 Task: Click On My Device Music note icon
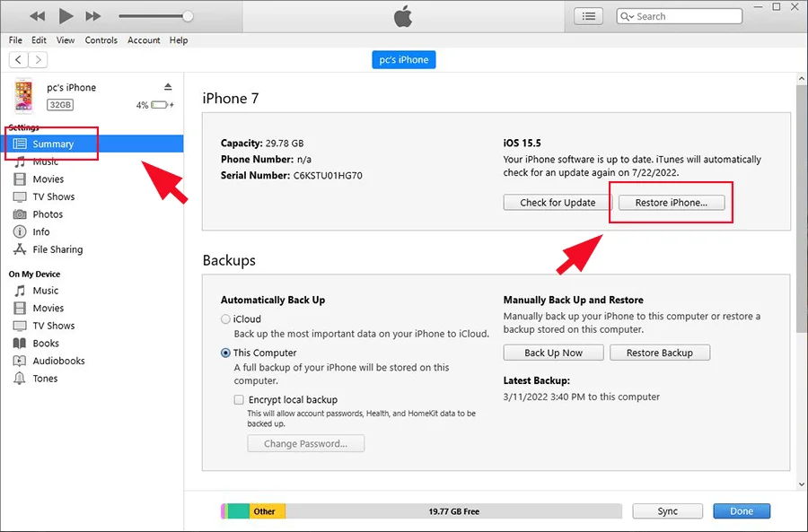20,291
